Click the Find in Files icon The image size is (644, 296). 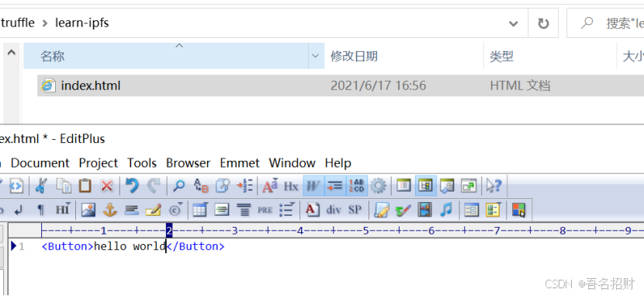point(223,186)
